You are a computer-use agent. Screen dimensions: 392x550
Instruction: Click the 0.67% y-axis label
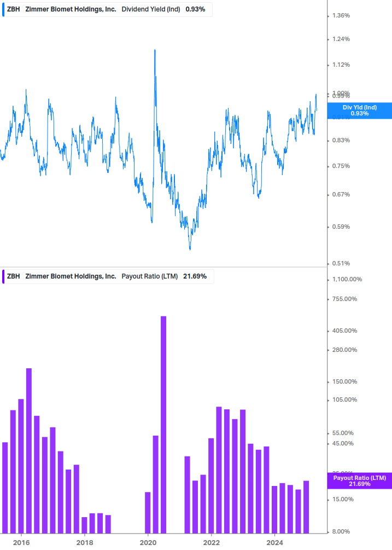click(341, 194)
